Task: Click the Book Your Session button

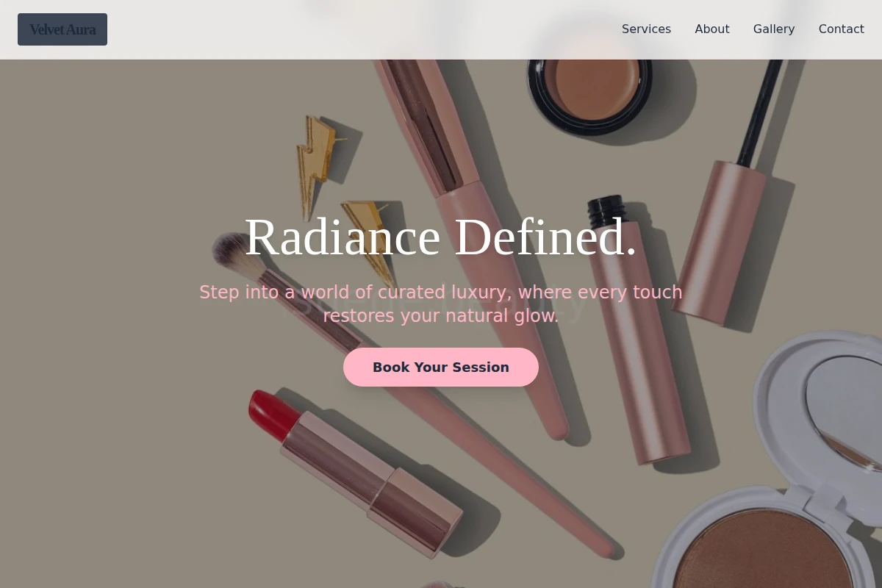Action: click(441, 367)
